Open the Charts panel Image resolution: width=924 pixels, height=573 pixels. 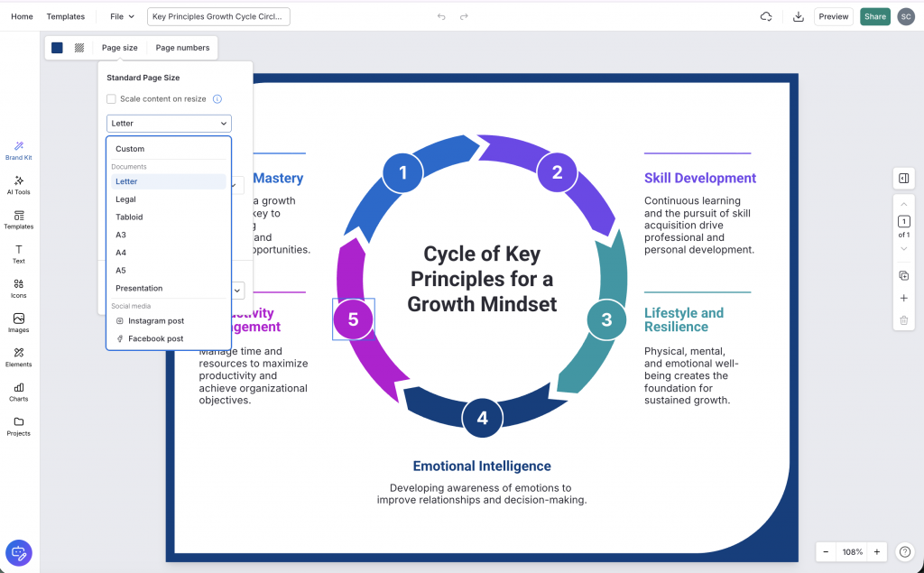[x=18, y=391]
